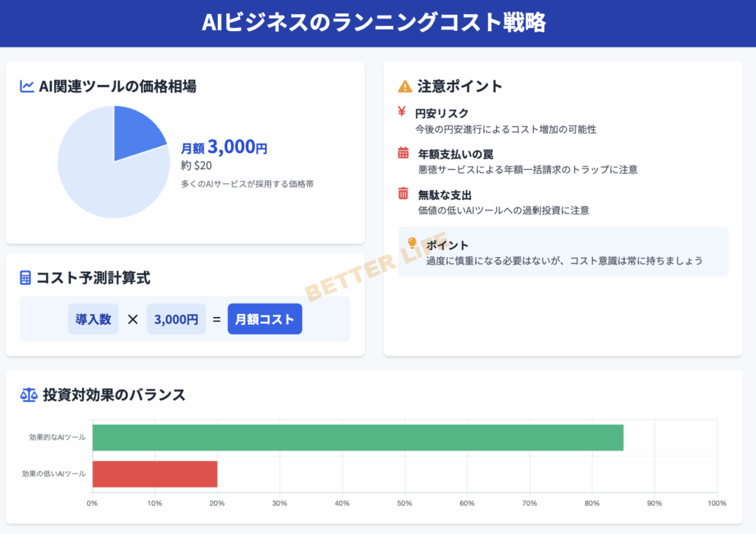This screenshot has height=534, width=756.
Task: Click the lightbulb icon beside ポイント
Action: pyautogui.click(x=412, y=244)
